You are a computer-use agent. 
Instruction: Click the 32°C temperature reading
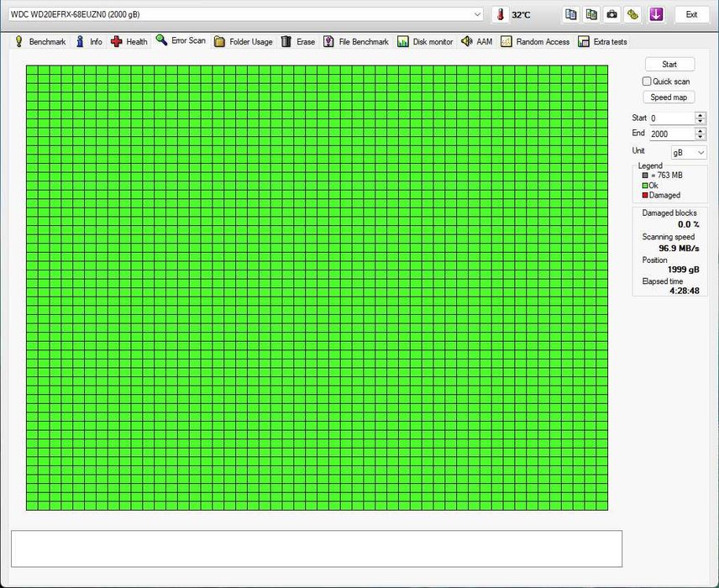point(521,15)
